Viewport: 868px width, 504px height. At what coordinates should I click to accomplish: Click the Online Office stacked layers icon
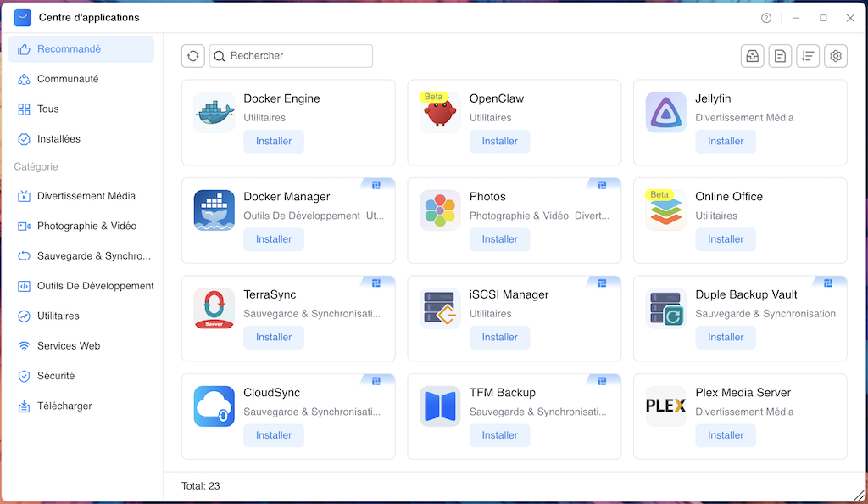coord(666,210)
